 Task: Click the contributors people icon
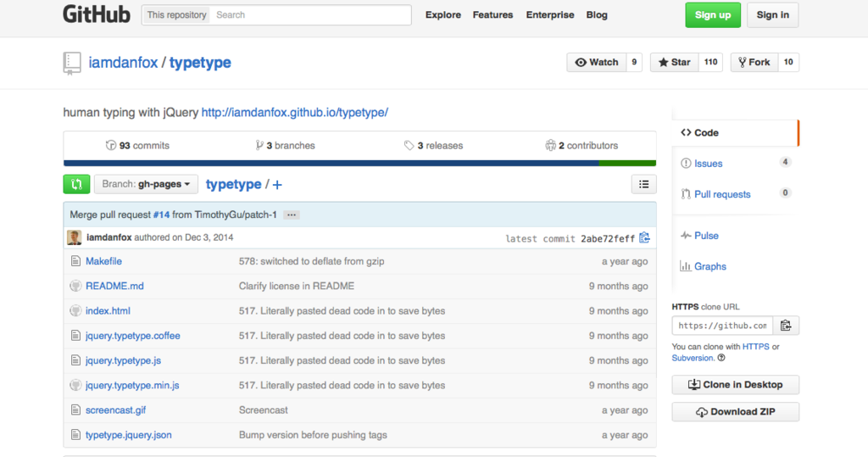[550, 145]
